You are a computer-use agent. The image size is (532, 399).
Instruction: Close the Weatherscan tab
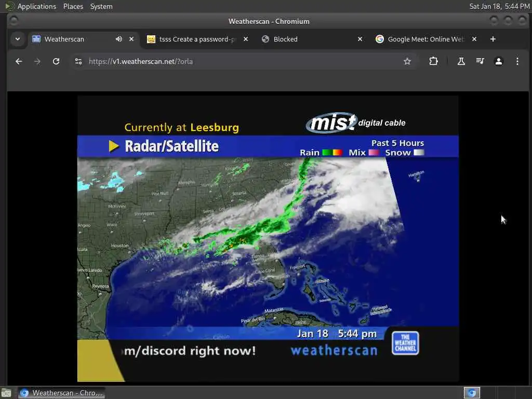click(131, 39)
